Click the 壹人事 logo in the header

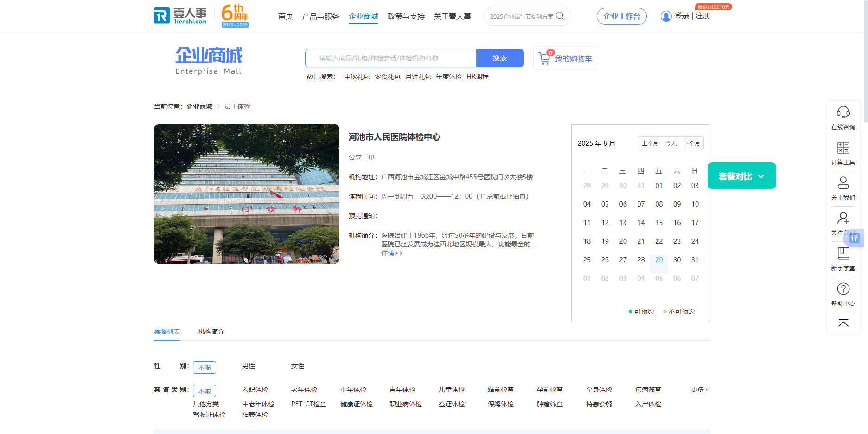180,16
